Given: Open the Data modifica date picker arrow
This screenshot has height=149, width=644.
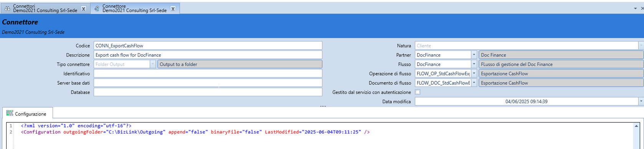Looking at the screenshot, I should point(641,101).
